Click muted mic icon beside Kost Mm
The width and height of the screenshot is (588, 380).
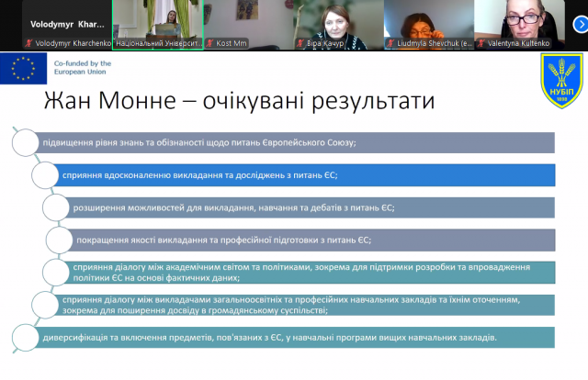click(208, 43)
